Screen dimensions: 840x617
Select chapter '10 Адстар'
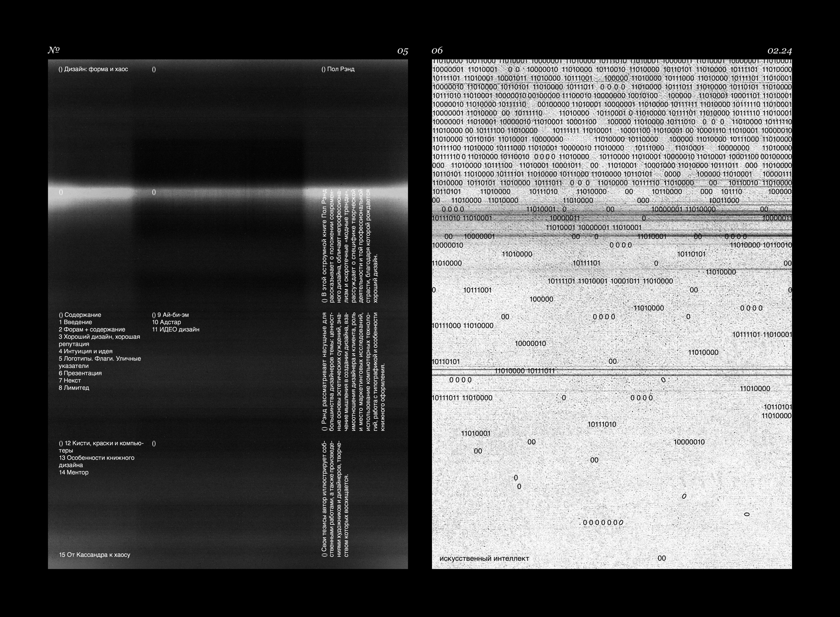pyautogui.click(x=166, y=322)
